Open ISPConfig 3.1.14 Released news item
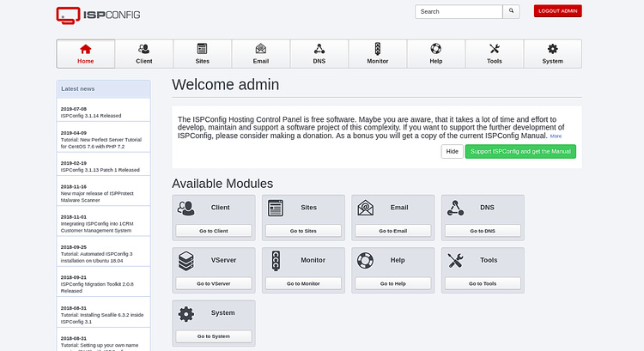Screen dimensions: 644x351 (91, 115)
